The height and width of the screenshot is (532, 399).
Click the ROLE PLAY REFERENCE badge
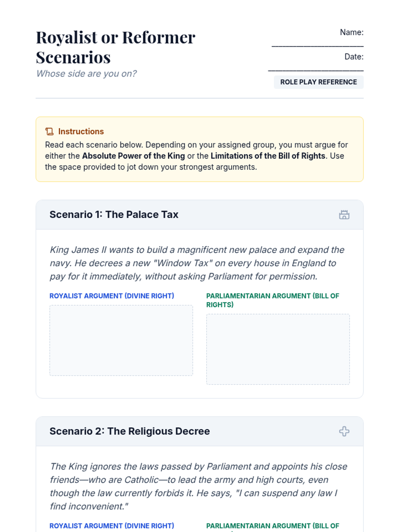(x=319, y=82)
